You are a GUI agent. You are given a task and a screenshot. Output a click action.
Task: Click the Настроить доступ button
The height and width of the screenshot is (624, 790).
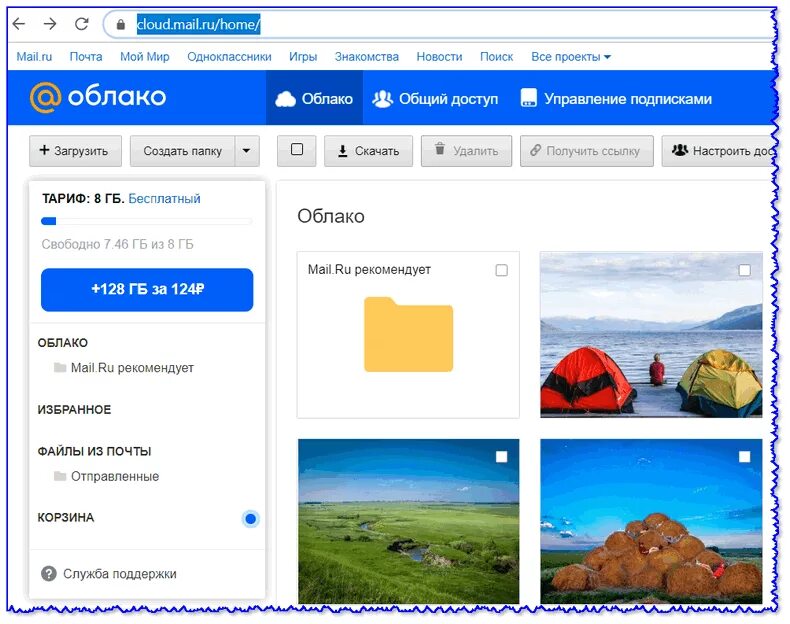pos(718,151)
